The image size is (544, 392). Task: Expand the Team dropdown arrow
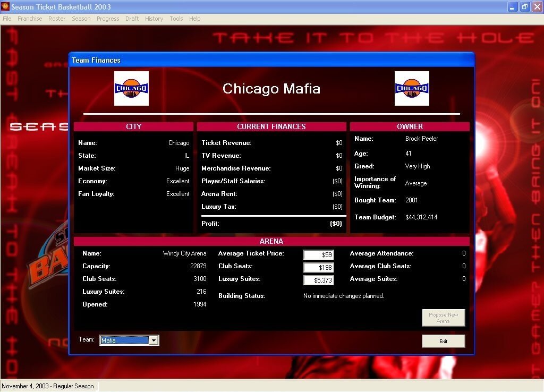pyautogui.click(x=154, y=340)
